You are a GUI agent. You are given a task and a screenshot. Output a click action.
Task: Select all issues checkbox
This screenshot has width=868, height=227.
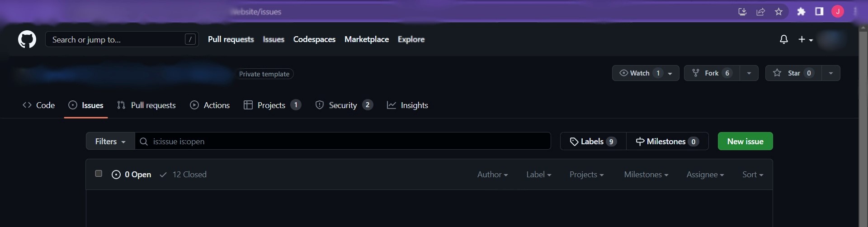point(99,174)
